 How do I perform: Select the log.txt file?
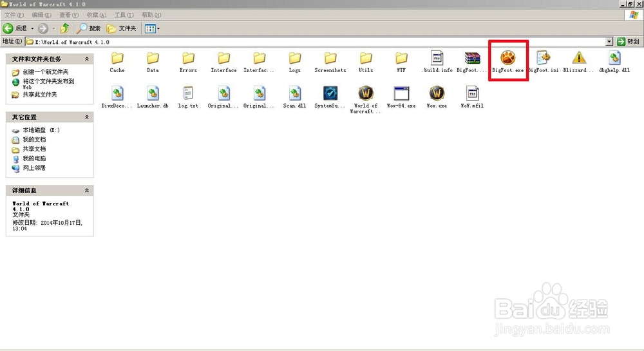coord(188,97)
